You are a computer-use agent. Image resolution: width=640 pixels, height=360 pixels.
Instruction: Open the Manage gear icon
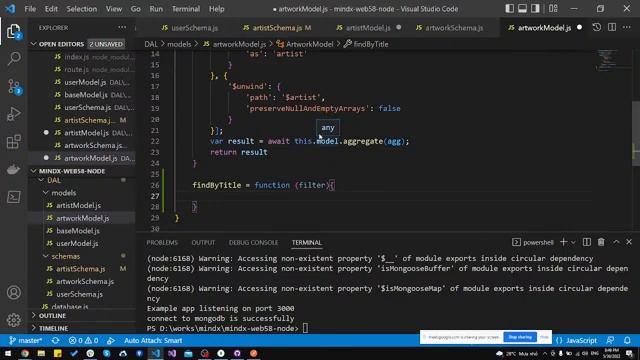(x=13, y=320)
